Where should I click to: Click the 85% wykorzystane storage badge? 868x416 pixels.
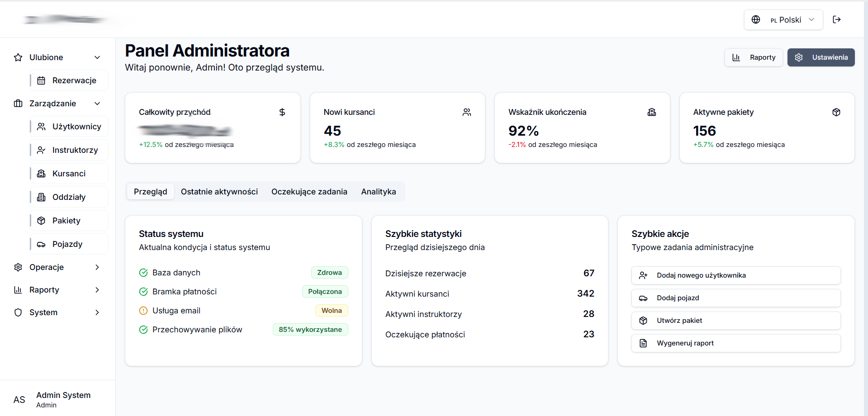tap(310, 329)
